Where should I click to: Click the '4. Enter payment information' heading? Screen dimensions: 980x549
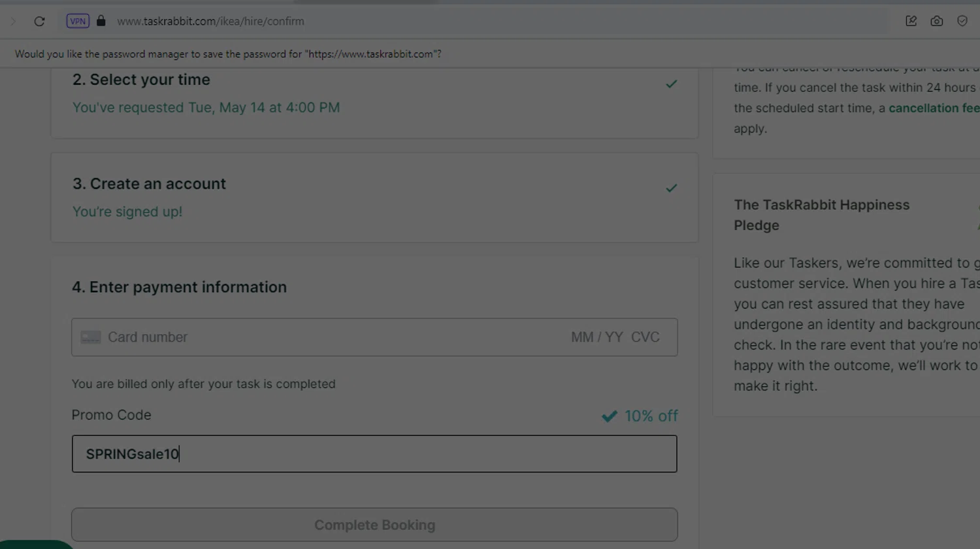click(179, 287)
